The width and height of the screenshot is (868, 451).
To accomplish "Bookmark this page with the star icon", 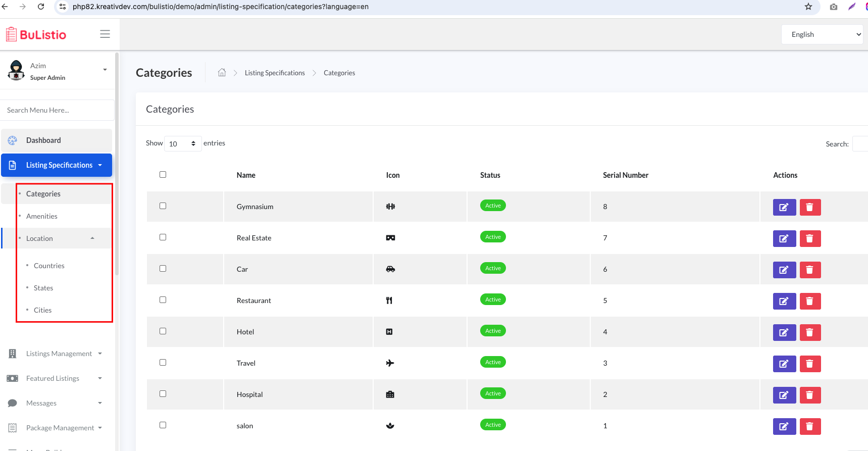I will 808,7.
